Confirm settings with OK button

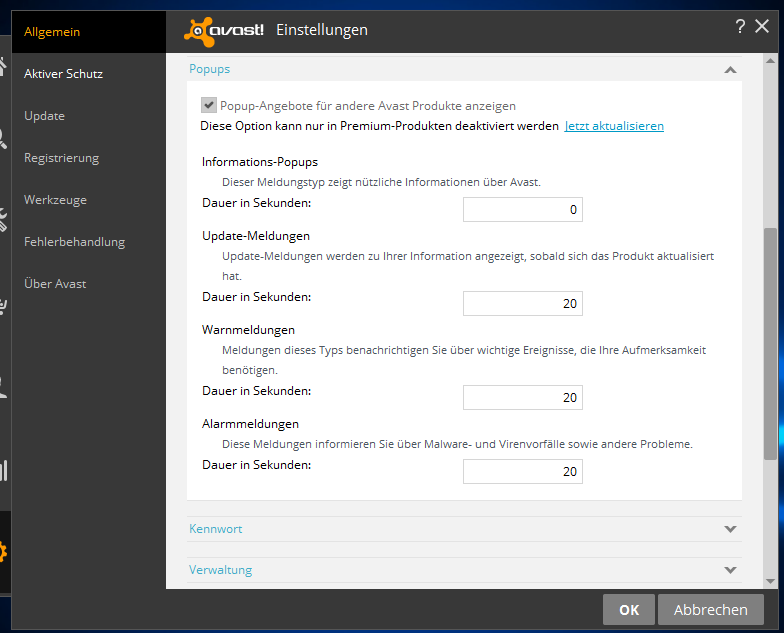[x=628, y=610]
